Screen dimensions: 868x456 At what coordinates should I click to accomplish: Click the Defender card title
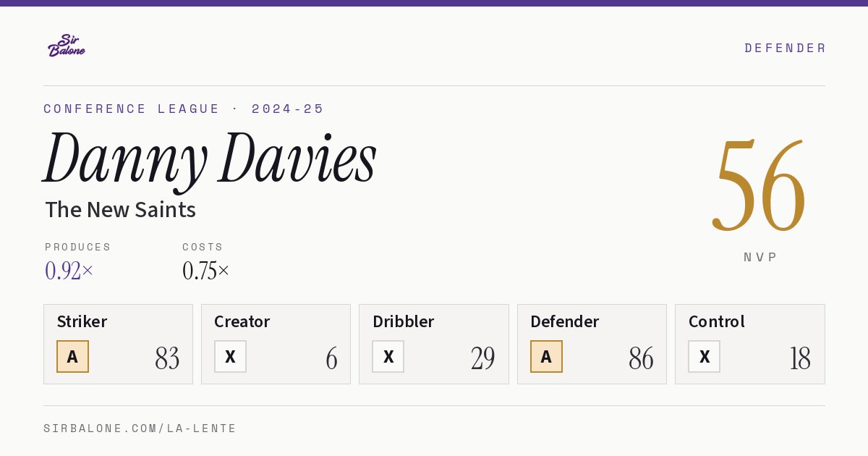pos(564,321)
